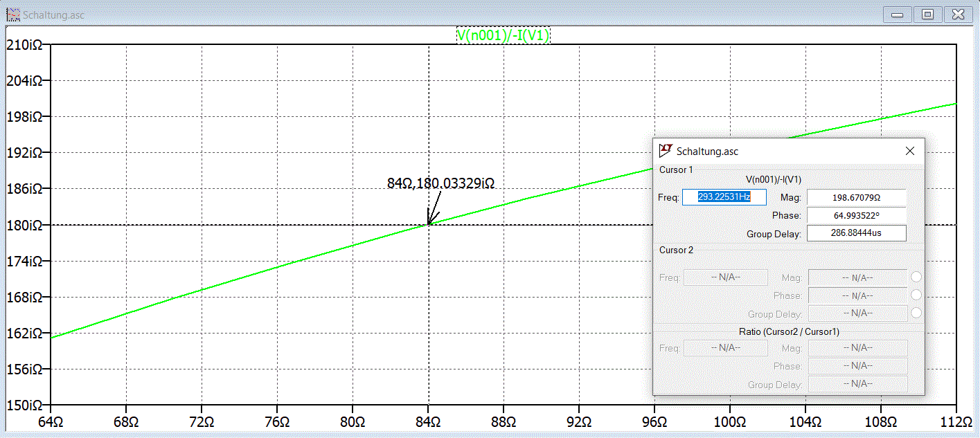
Task: Click the Ratio (Cursor2 / Cursor1) heading
Action: coord(789,331)
